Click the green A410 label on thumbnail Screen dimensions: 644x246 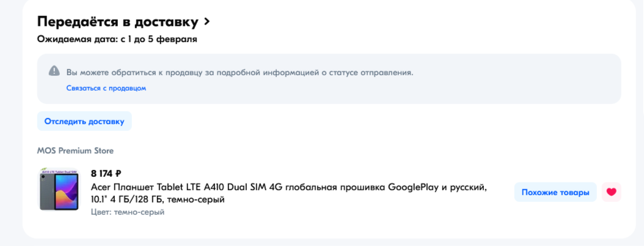click(x=59, y=173)
